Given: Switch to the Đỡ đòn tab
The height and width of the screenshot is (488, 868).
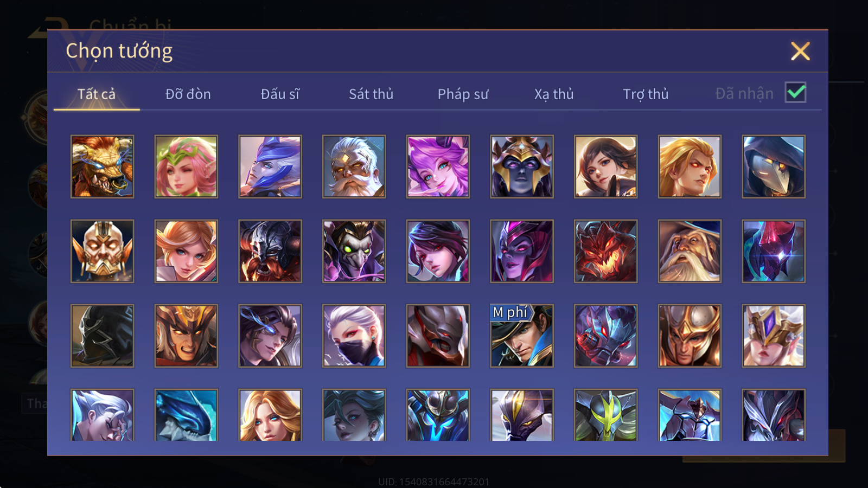Looking at the screenshot, I should [x=188, y=94].
